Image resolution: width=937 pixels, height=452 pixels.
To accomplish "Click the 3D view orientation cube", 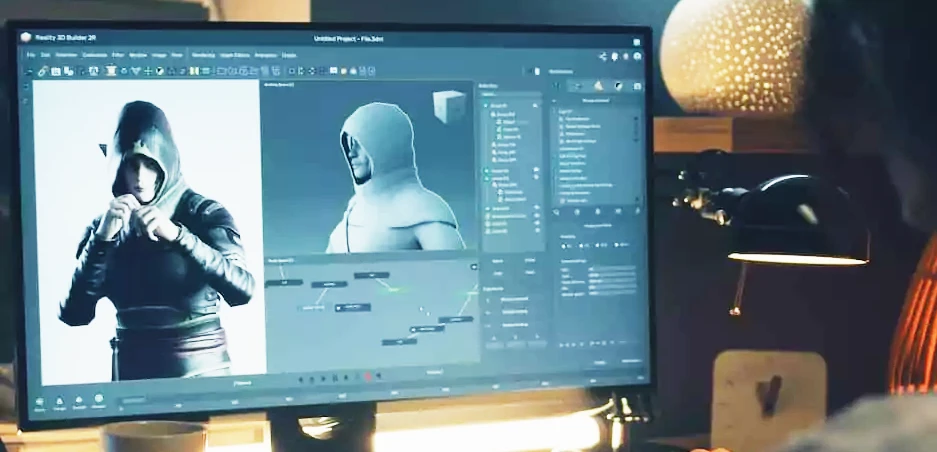I will pos(449,104).
